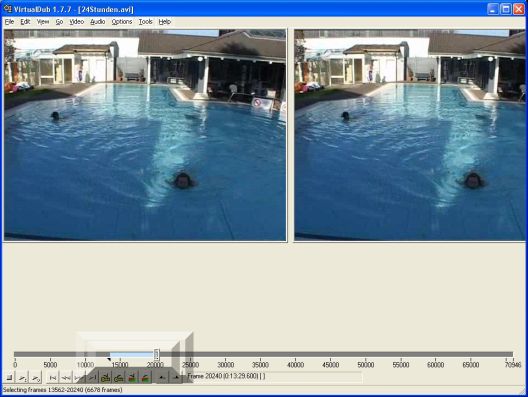Open the Video menu

[x=76, y=22]
